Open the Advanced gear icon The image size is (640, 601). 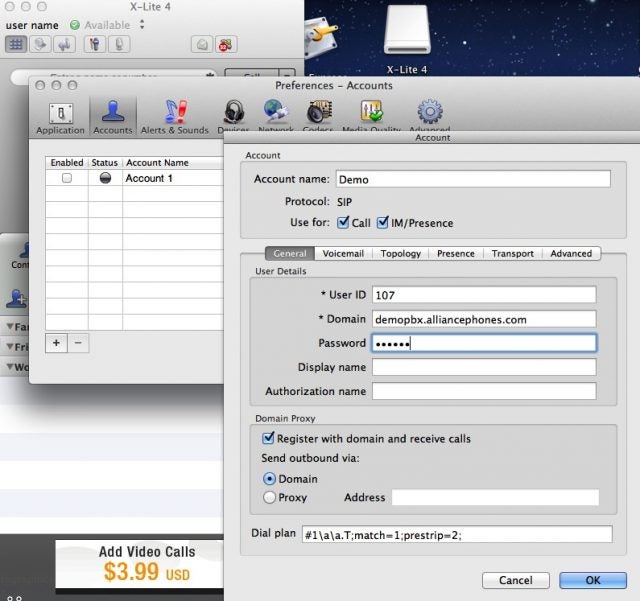(x=430, y=111)
